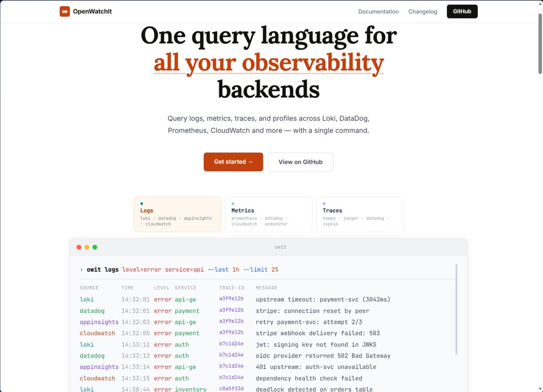
Task: Click trace ID a3f9e12b in the loki row
Action: (231, 299)
